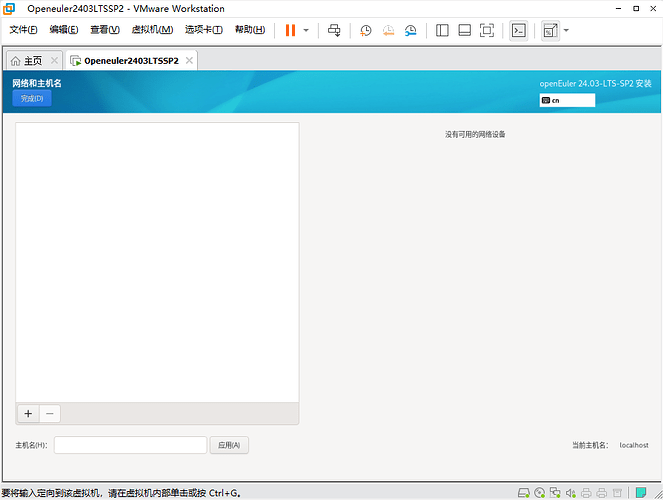Switch to the 主页 tab
The image size is (663, 500).
point(26,60)
